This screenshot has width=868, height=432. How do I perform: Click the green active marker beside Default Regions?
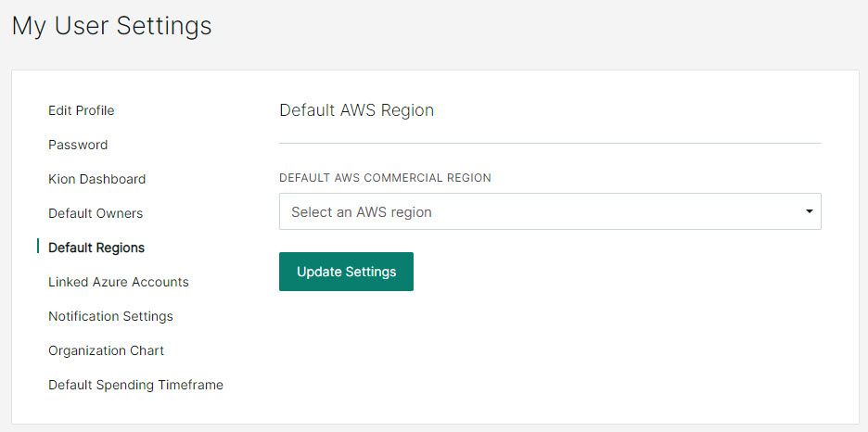point(38,247)
